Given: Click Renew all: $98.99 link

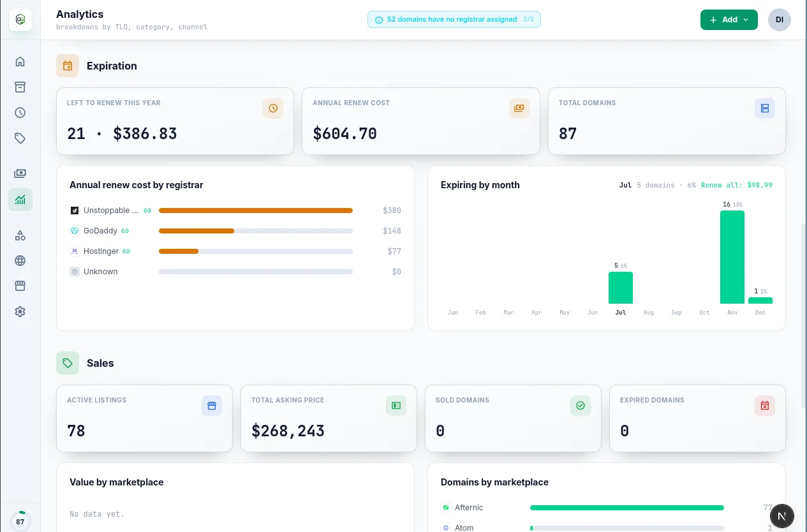Looking at the screenshot, I should click(736, 185).
